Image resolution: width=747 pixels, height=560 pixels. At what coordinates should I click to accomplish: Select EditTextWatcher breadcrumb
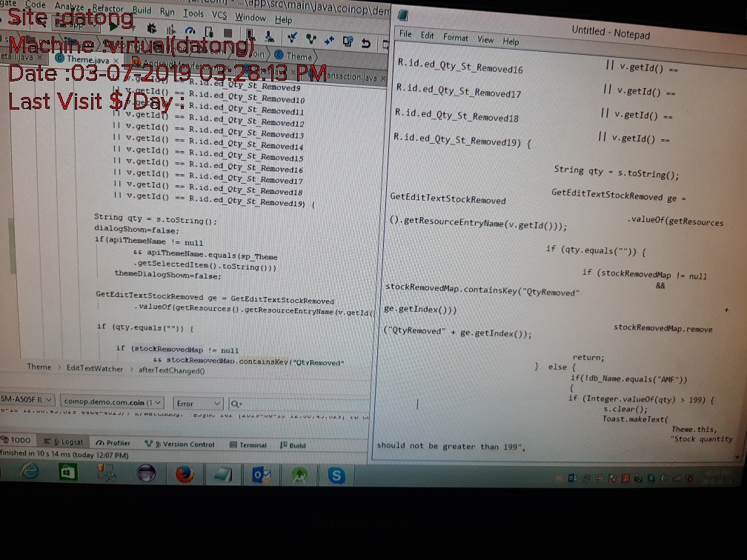pos(95,369)
